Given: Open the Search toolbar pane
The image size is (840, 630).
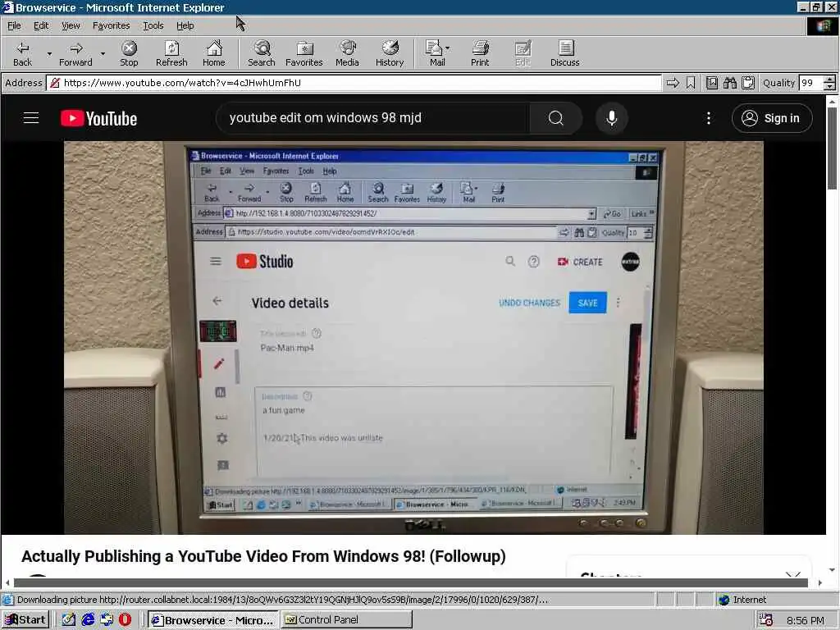Looking at the screenshot, I should pyautogui.click(x=262, y=53).
